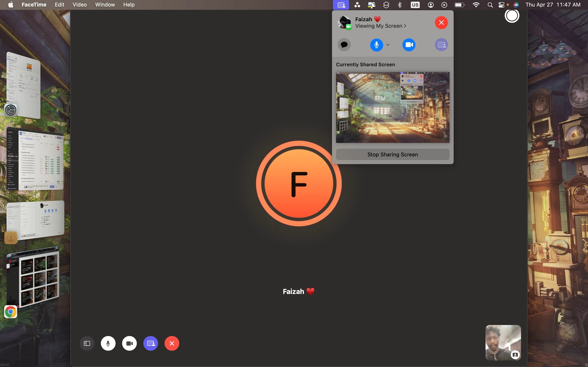
Task: Toggle the overlay icon on the self-view preview
Action: (x=515, y=355)
